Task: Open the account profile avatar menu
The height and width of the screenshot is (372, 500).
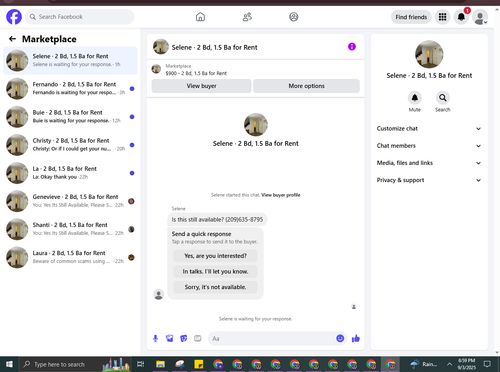Action: click(480, 17)
